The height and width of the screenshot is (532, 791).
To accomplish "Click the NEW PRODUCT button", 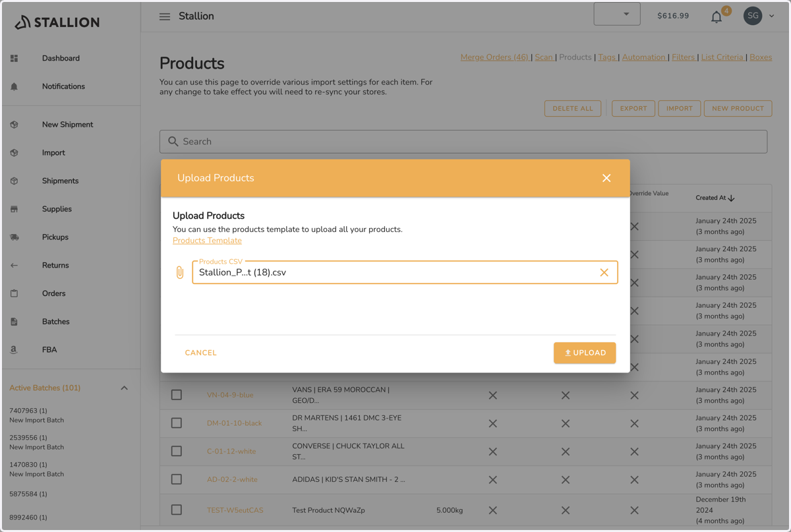I will [738, 109].
